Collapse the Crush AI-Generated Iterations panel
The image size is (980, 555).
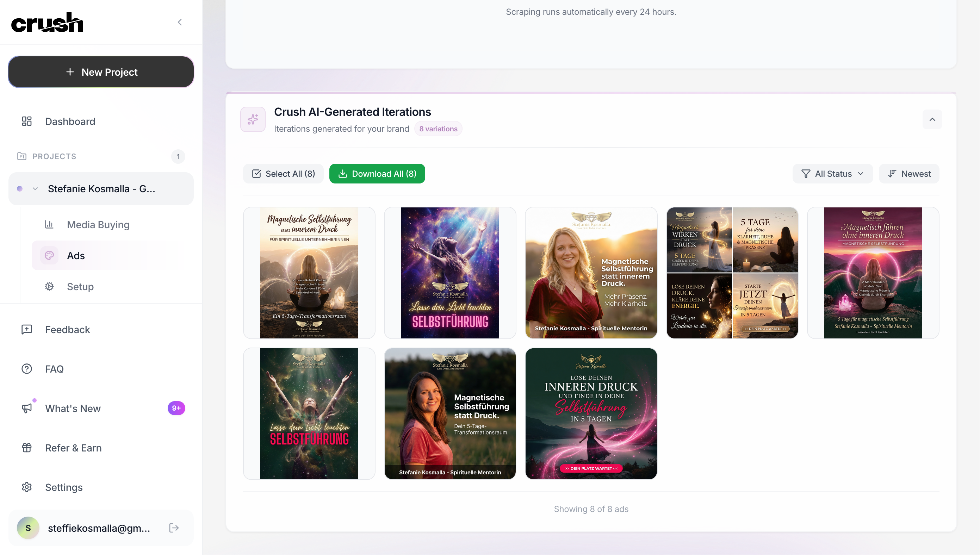click(x=932, y=119)
